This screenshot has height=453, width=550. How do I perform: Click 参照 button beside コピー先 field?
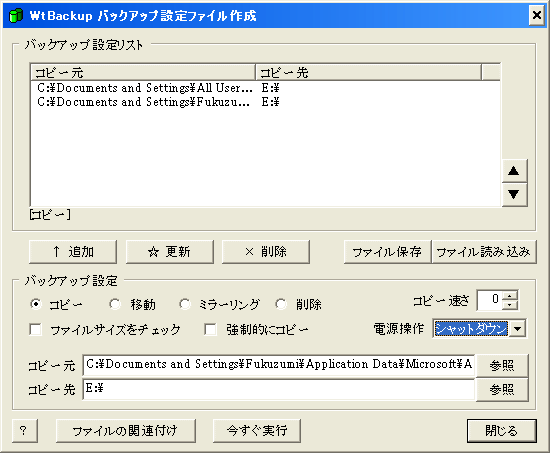point(502,389)
